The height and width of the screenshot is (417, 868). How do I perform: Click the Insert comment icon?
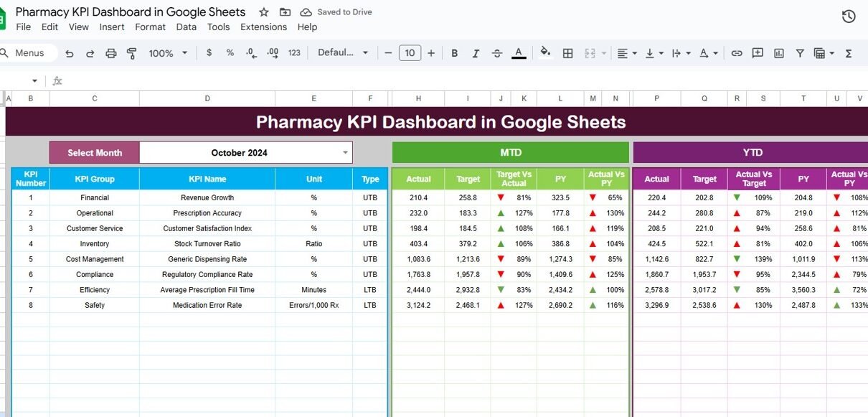click(x=758, y=53)
